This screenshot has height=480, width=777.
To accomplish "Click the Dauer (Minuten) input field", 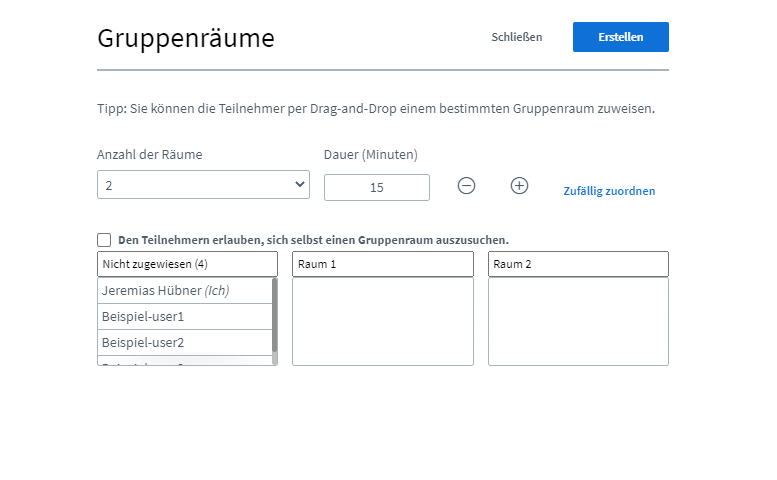I will (377, 187).
